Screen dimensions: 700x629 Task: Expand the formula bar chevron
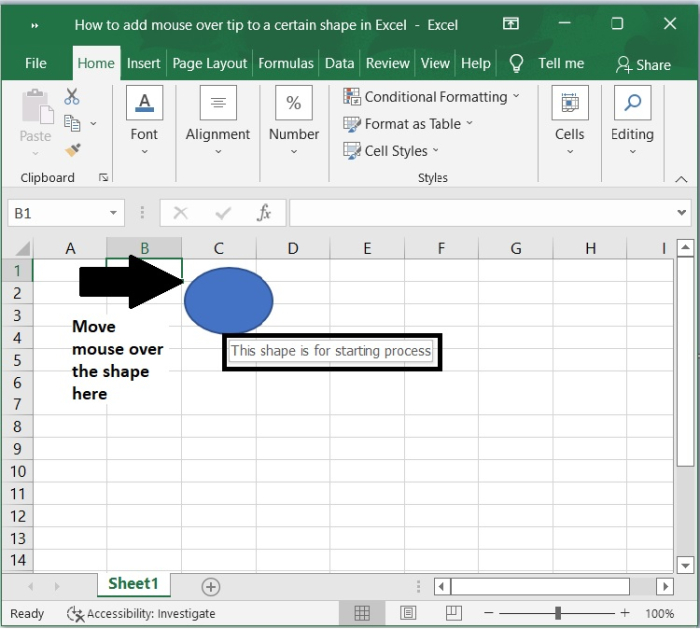coord(682,212)
